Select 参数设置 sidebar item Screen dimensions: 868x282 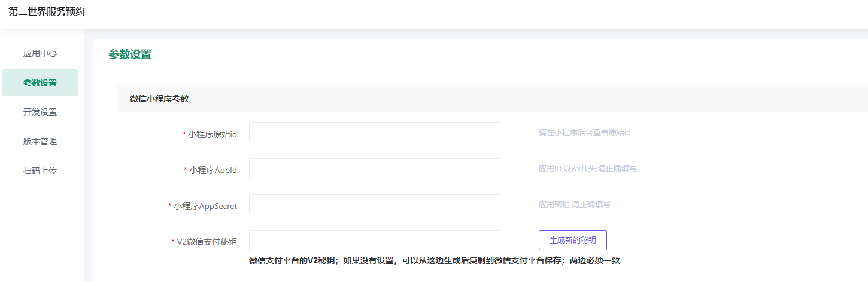(x=40, y=83)
